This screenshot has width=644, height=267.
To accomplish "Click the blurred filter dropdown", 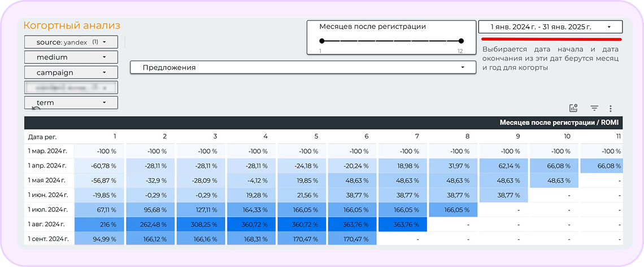I will click(x=71, y=88).
